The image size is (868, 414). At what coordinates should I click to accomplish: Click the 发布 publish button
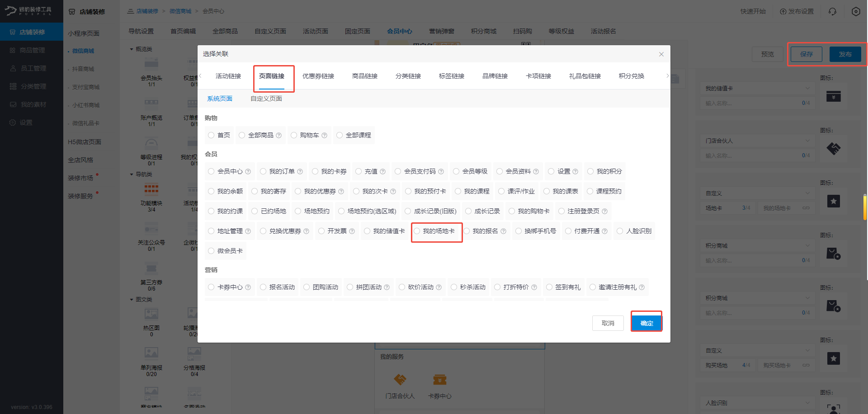845,54
